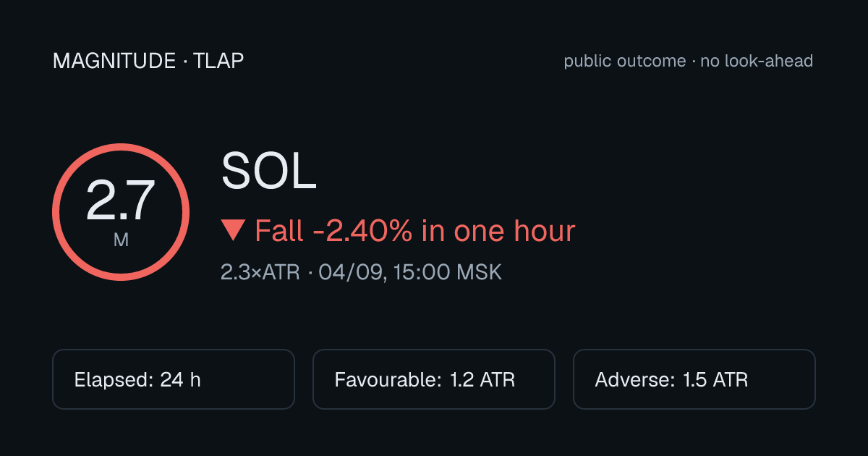Select the 04/09, 15:00 MSK timestamp
868x456 pixels.
[410, 273]
